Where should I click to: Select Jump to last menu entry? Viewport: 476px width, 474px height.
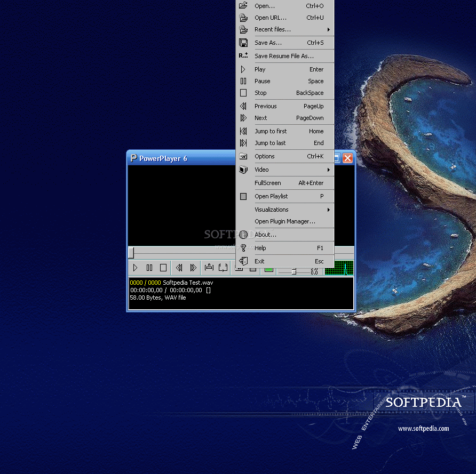coord(285,143)
